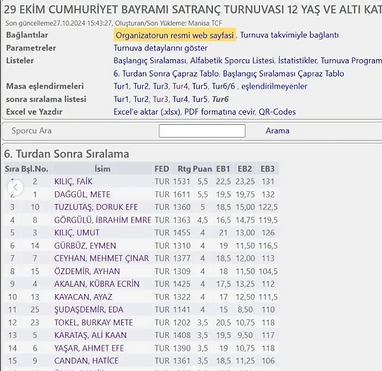Image resolution: width=382 pixels, height=371 pixels.
Task: Click the 6. Turdan Sonra Sıralama heading
Action: tap(67, 154)
